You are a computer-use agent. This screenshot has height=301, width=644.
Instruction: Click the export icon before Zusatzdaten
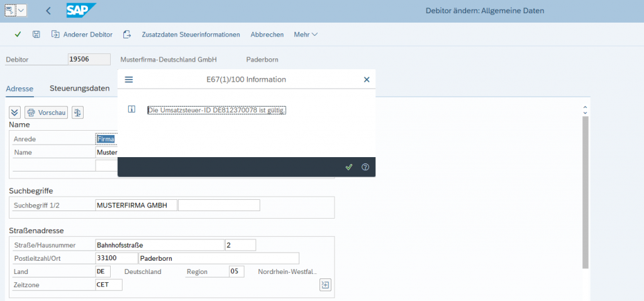tap(127, 34)
